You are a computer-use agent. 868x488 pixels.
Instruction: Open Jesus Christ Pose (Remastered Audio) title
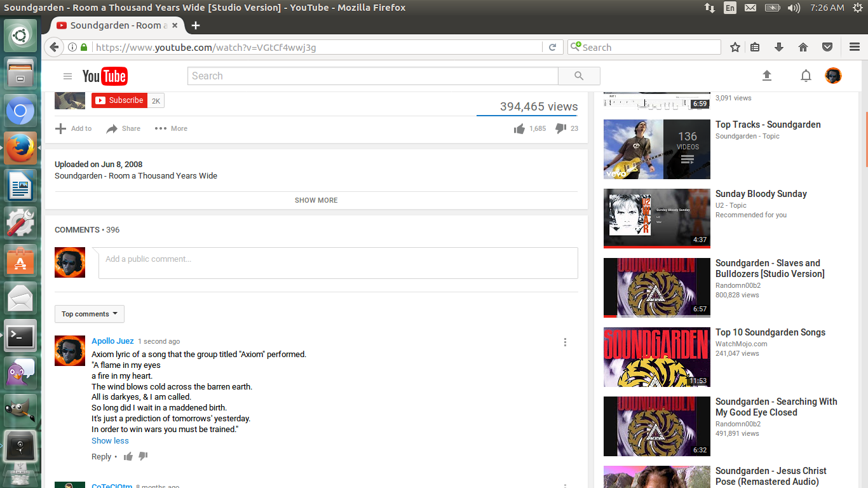771,476
